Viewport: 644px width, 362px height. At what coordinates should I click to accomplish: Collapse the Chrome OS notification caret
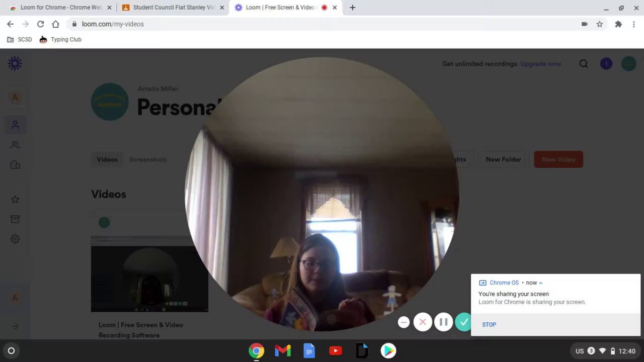tap(541, 283)
